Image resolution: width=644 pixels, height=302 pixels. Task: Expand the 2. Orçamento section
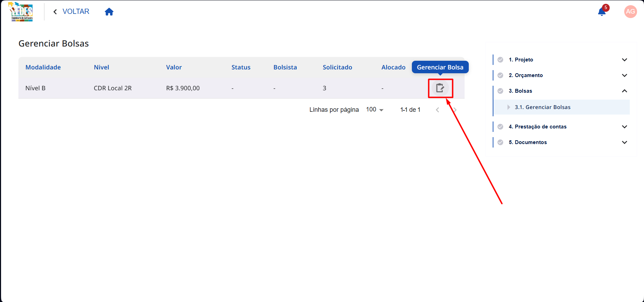[x=624, y=75]
